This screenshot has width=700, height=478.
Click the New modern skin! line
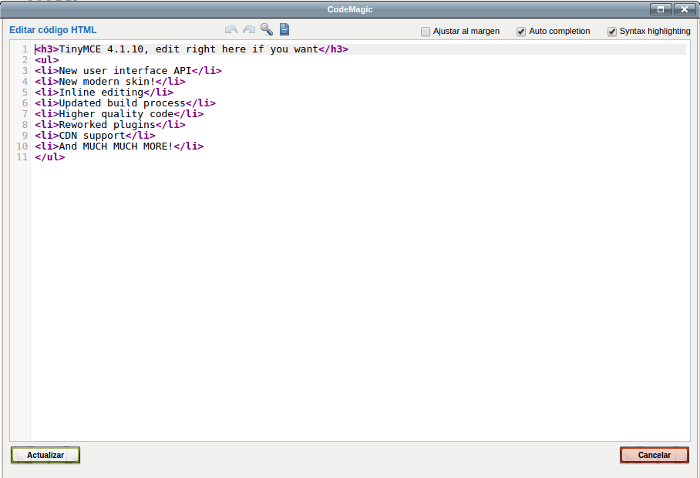[x=110, y=82]
